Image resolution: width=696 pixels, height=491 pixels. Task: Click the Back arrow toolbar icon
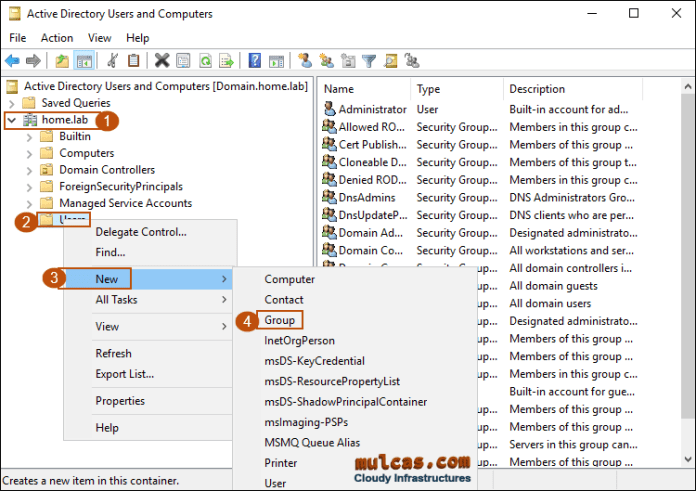(x=12, y=60)
